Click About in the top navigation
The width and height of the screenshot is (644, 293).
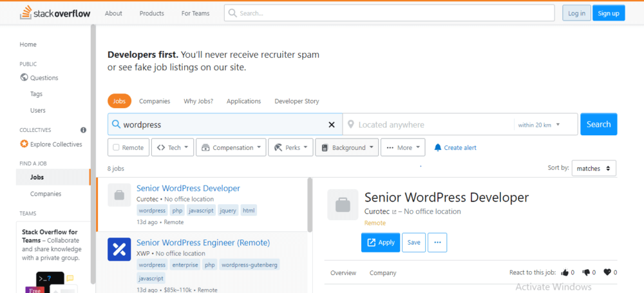pyautogui.click(x=113, y=13)
